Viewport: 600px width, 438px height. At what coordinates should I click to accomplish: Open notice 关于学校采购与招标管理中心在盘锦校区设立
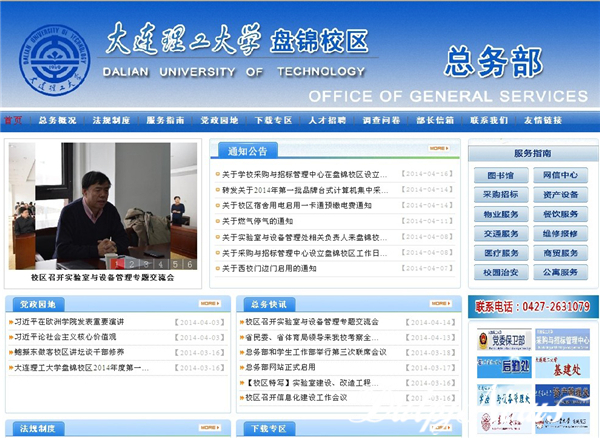(x=305, y=174)
